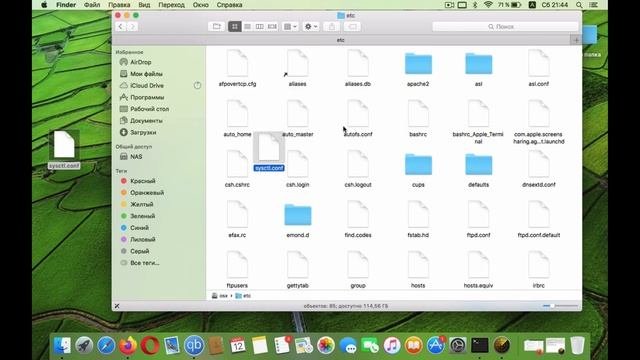
Task: Open the gear action menu
Action: click(x=311, y=27)
